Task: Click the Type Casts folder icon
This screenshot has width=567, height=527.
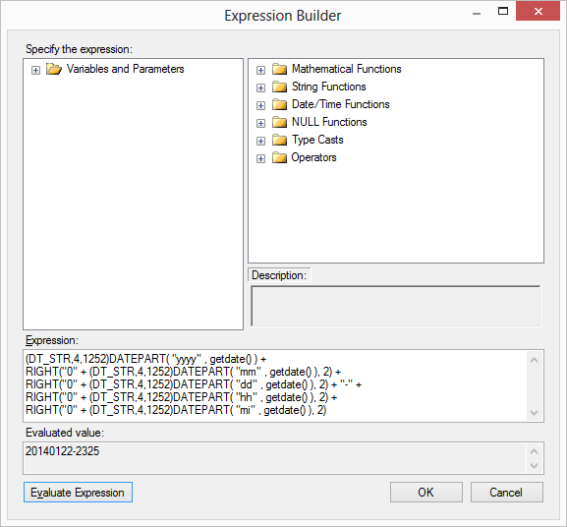Action: [279, 140]
